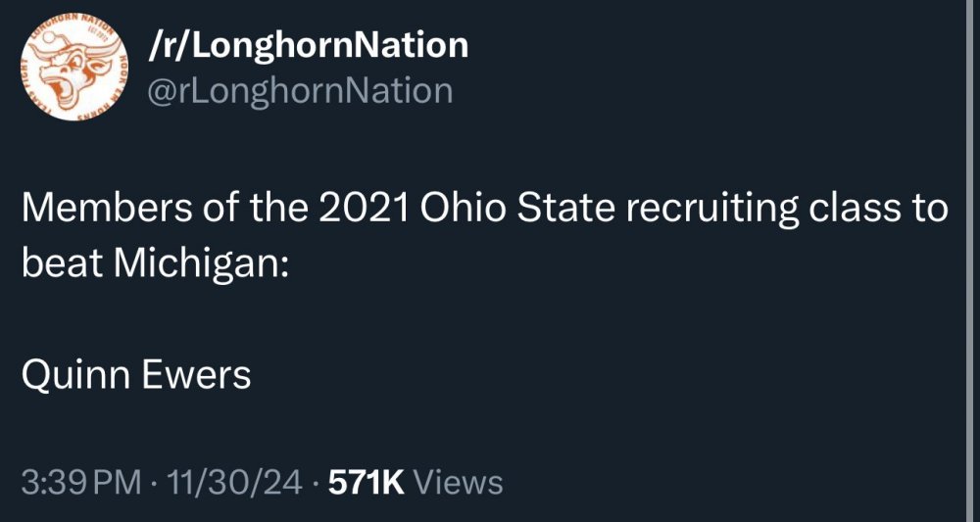The image size is (980, 522).
Task: Click the 3:39 PM timestamp
Action: [80, 482]
